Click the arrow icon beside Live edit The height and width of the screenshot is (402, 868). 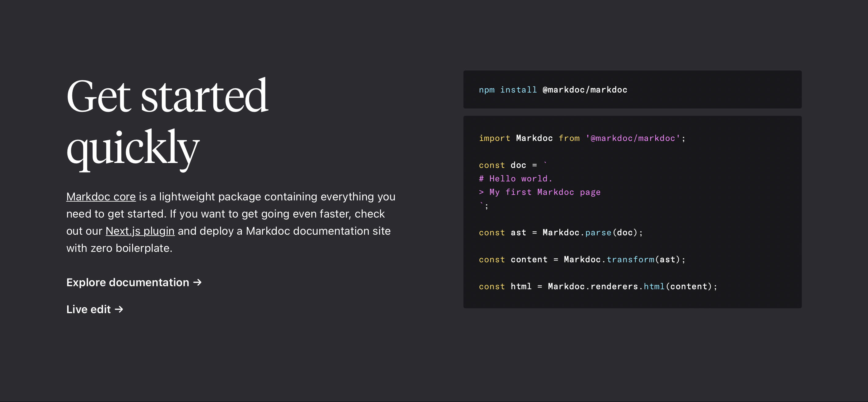pos(119,309)
